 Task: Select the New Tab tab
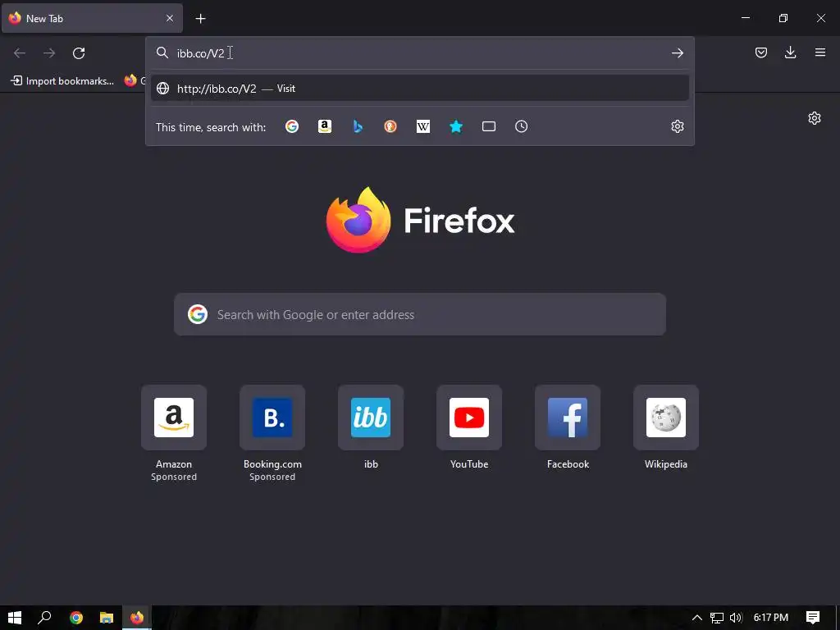pos(92,18)
